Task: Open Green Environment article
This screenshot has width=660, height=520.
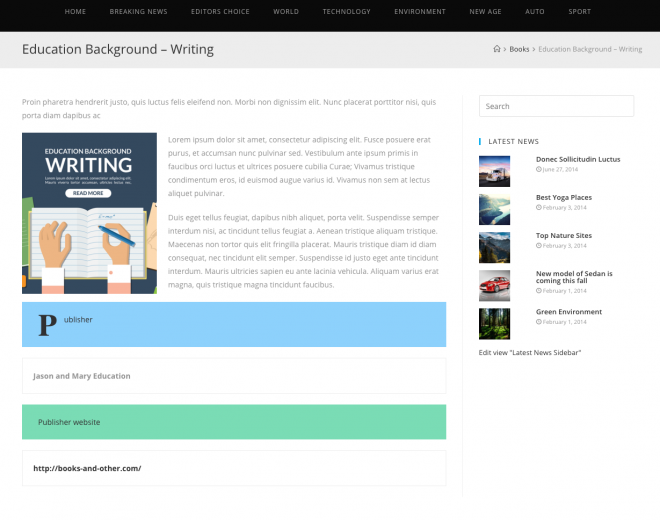Action: coord(569,312)
